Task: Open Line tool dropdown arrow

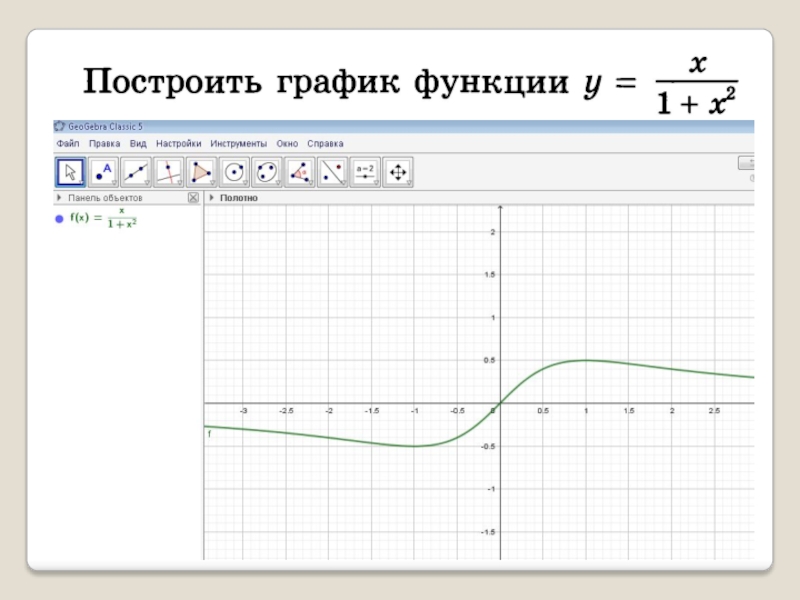Action: click(x=147, y=183)
